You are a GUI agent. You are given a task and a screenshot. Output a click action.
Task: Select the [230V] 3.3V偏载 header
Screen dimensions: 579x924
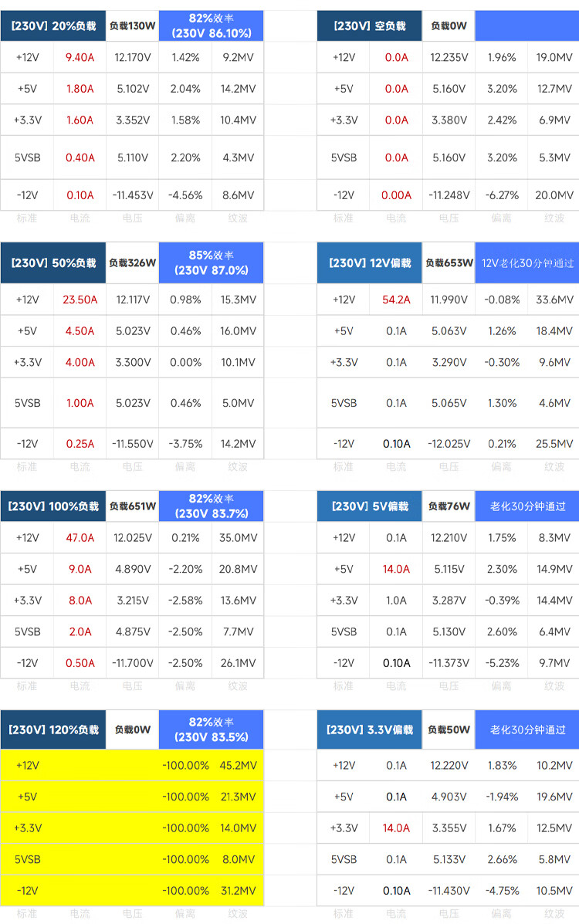(x=369, y=729)
